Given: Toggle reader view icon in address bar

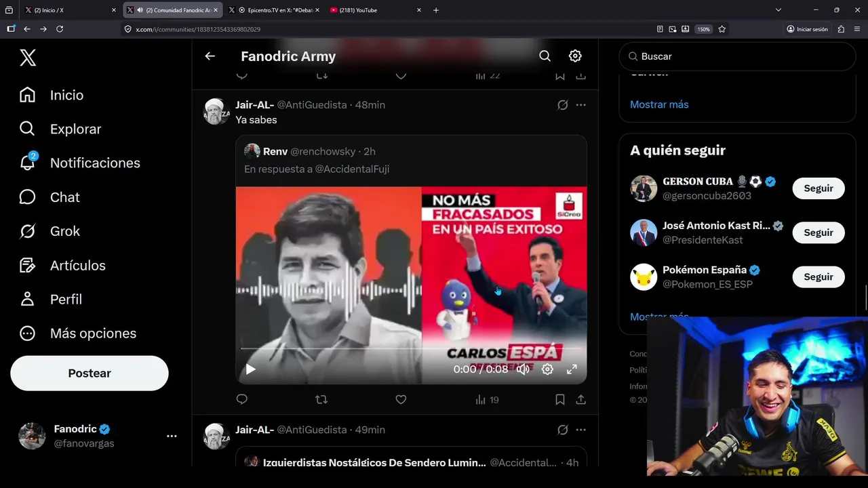Looking at the screenshot, I should [x=660, y=29].
